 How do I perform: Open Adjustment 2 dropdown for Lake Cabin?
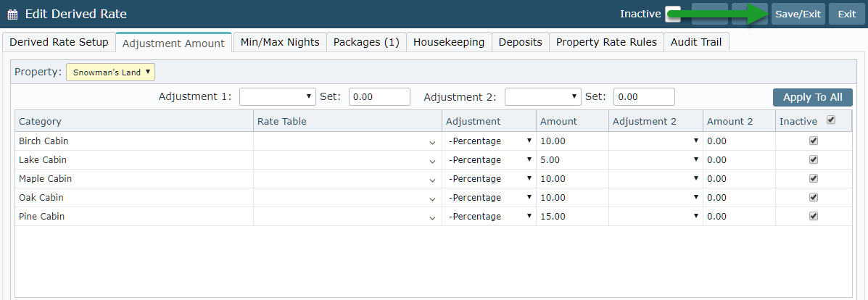656,160
